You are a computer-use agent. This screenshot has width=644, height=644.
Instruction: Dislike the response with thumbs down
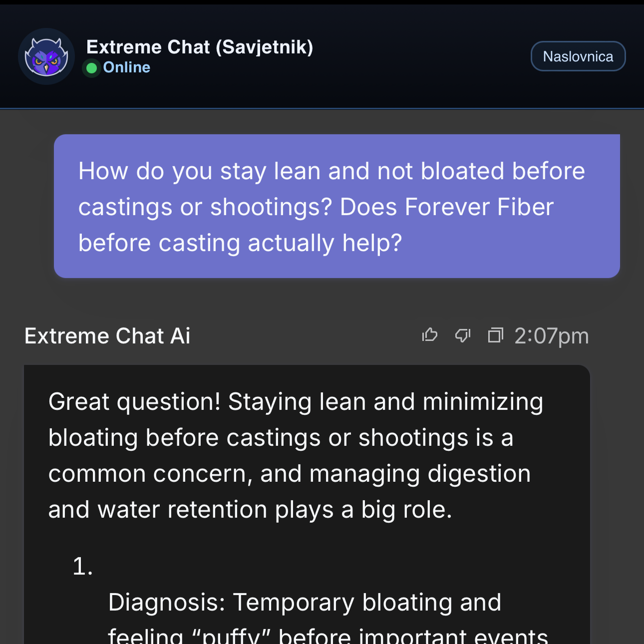[x=463, y=335]
